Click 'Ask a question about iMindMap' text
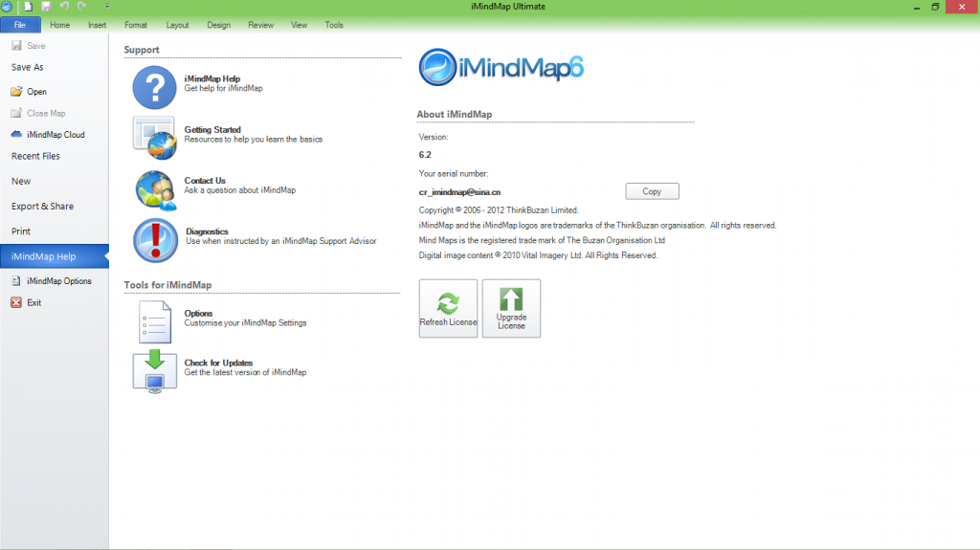The width and height of the screenshot is (980, 550). [239, 190]
